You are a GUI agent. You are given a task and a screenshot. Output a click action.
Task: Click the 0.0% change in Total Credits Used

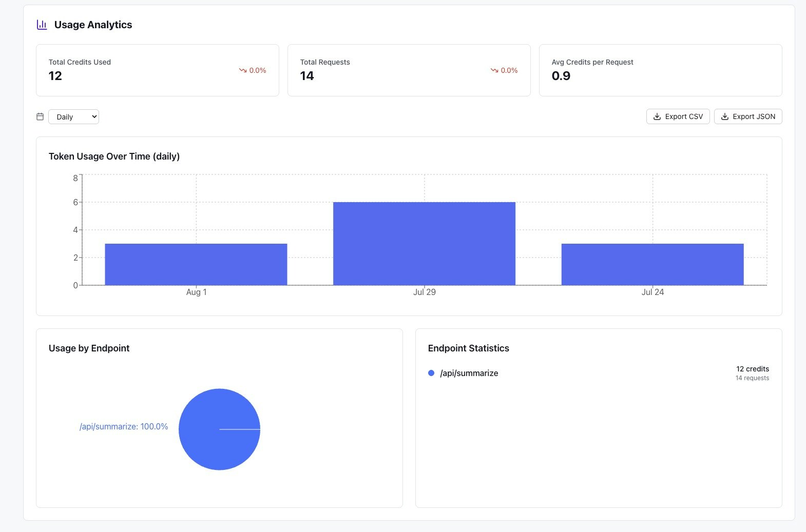tap(258, 70)
